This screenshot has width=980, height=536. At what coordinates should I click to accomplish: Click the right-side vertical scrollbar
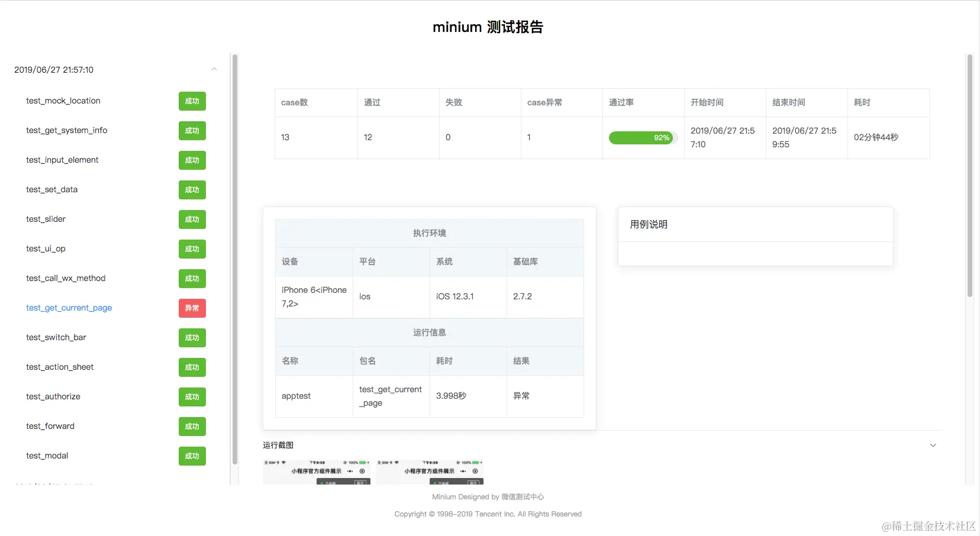click(x=969, y=177)
